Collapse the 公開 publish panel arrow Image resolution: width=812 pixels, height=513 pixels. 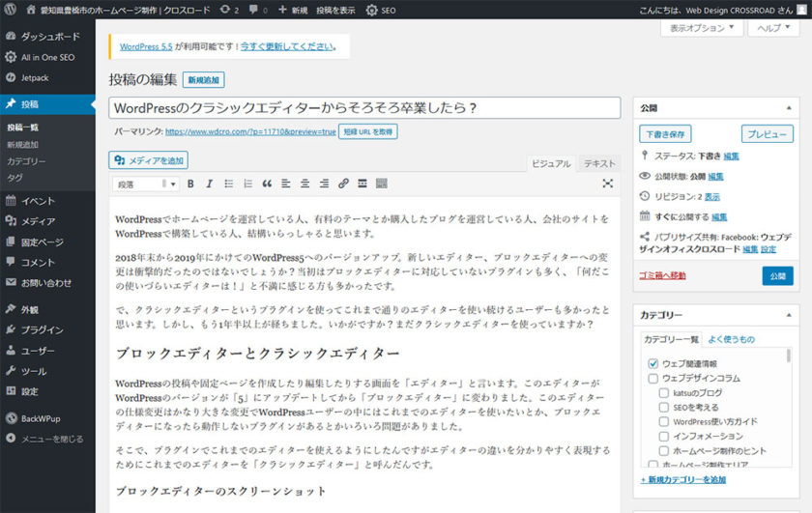(788, 108)
